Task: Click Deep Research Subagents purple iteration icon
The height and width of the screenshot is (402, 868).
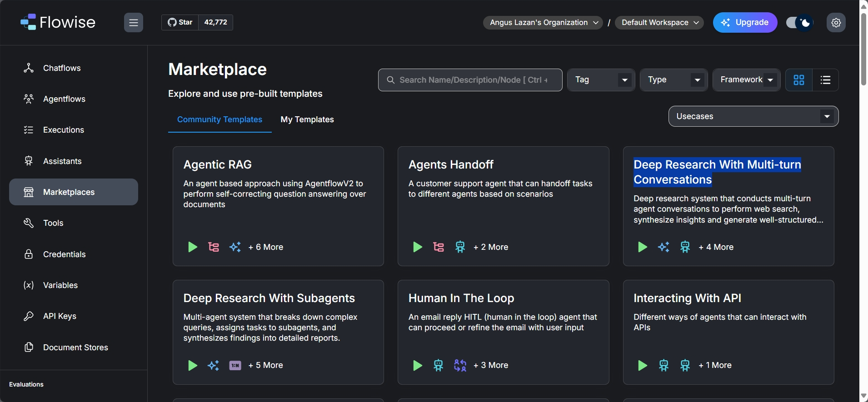Action: 235,365
